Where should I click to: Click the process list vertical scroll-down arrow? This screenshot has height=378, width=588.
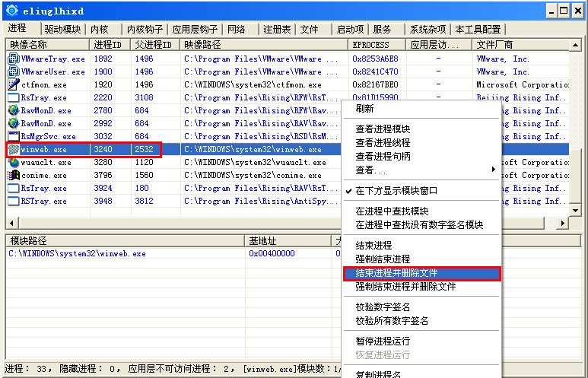(575, 210)
